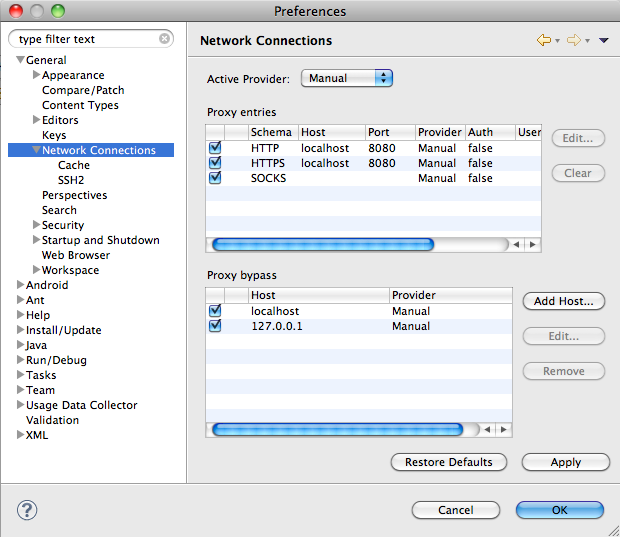This screenshot has height=537, width=620.
Task: Uncheck the localhost bypass checkbox
Action: [x=215, y=310]
